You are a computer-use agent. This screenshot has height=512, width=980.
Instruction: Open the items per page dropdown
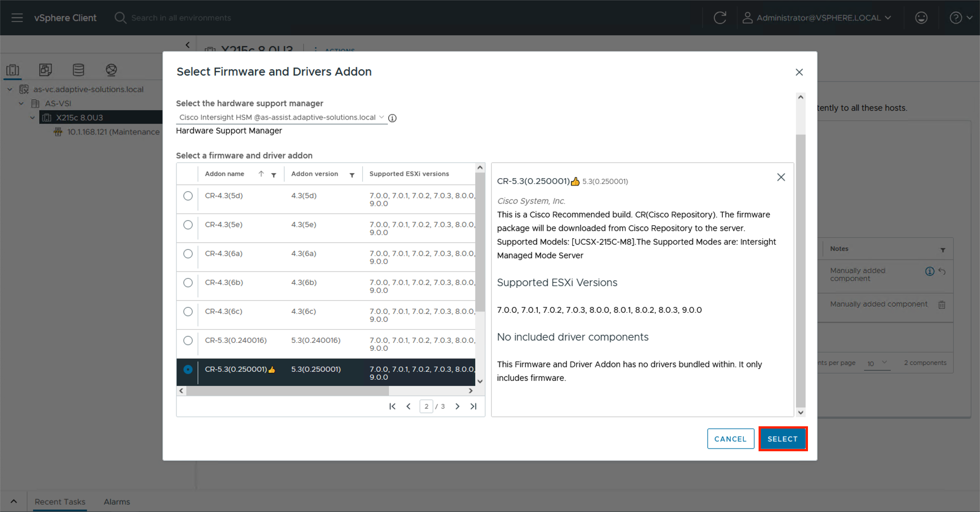pos(877,363)
